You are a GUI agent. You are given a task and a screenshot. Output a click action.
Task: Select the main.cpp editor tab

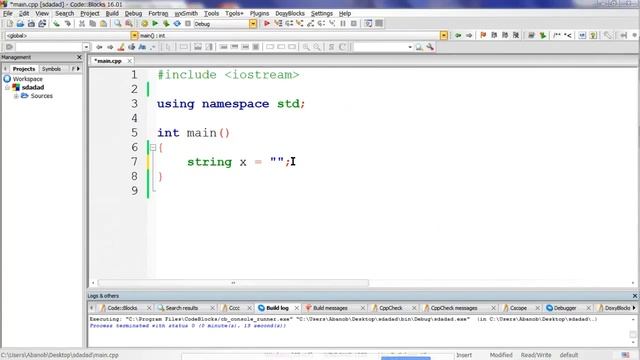(108, 61)
